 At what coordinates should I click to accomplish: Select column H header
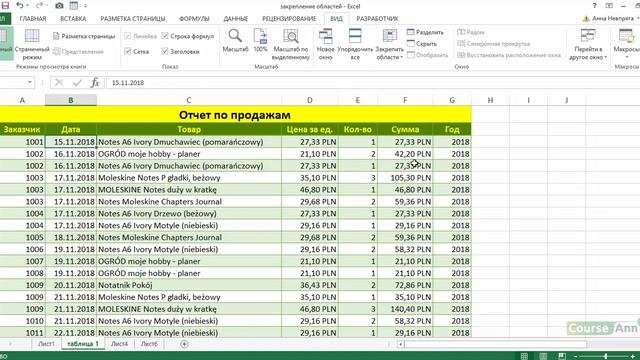click(490, 100)
